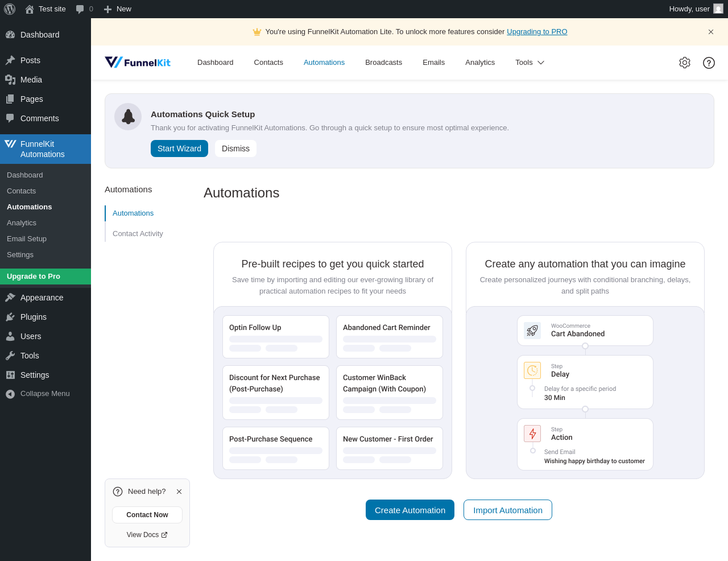Select the Customer WinBack Campaign recipe card
The height and width of the screenshot is (561, 728).
pos(390,393)
